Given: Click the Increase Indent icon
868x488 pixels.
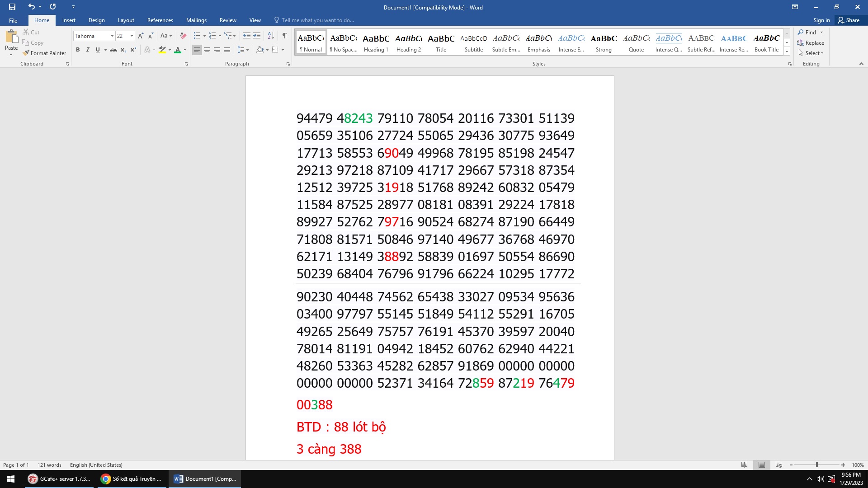Looking at the screenshot, I should [x=257, y=36].
